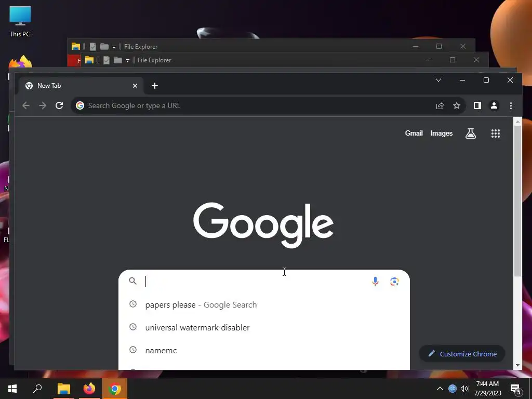The width and height of the screenshot is (532, 399).
Task: Open Chrome side panel
Action: (477, 105)
